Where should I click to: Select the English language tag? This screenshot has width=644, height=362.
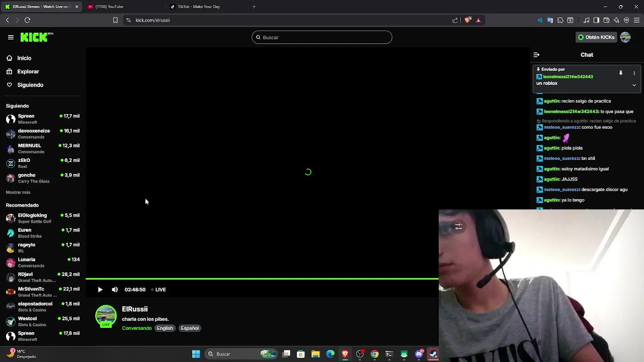coord(165,328)
